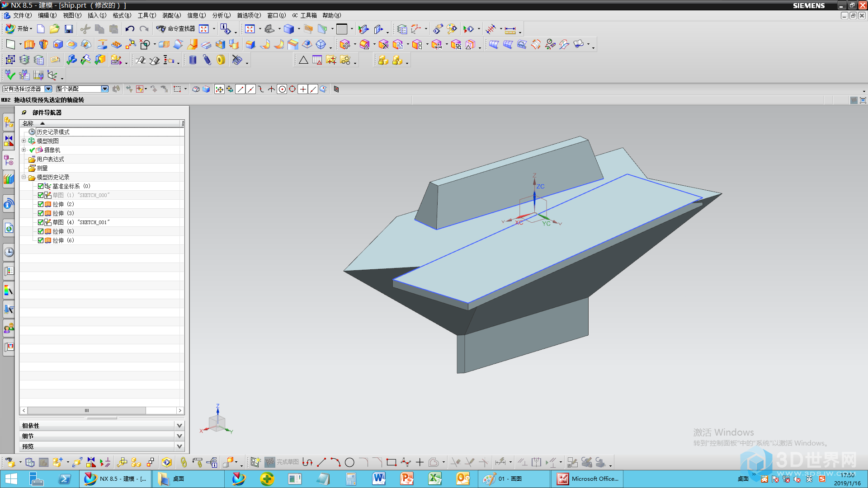Click the New file icon in the toolbar
The image size is (868, 488).
pos(41,29)
